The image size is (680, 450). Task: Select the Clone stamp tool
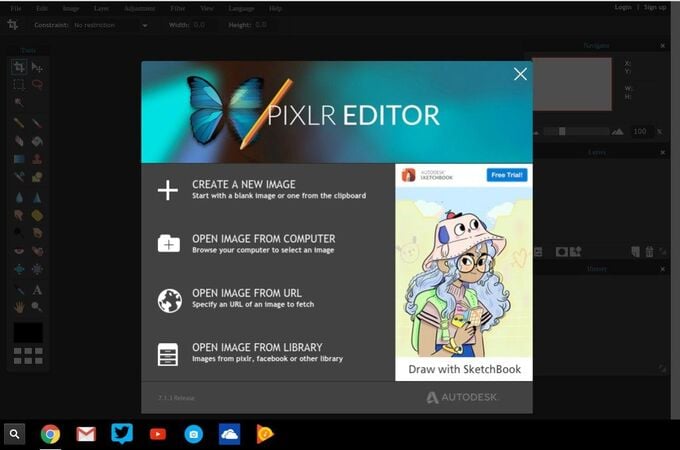37,159
